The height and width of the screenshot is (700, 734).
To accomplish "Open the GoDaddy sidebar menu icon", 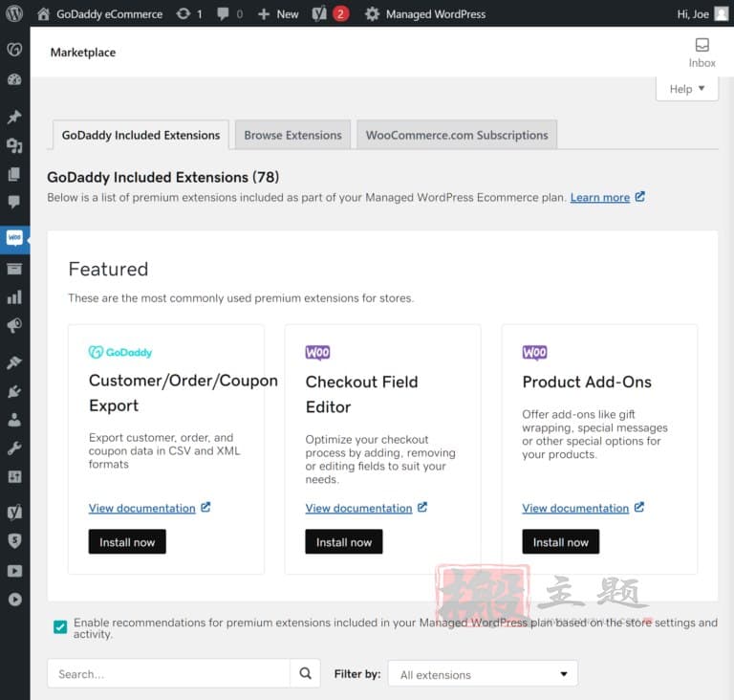I will (14, 49).
